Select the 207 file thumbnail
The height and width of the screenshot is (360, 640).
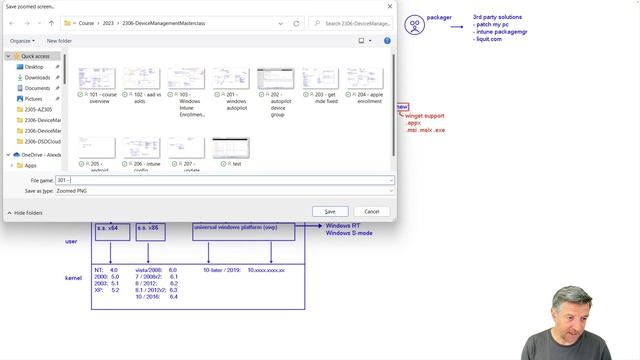(186, 147)
